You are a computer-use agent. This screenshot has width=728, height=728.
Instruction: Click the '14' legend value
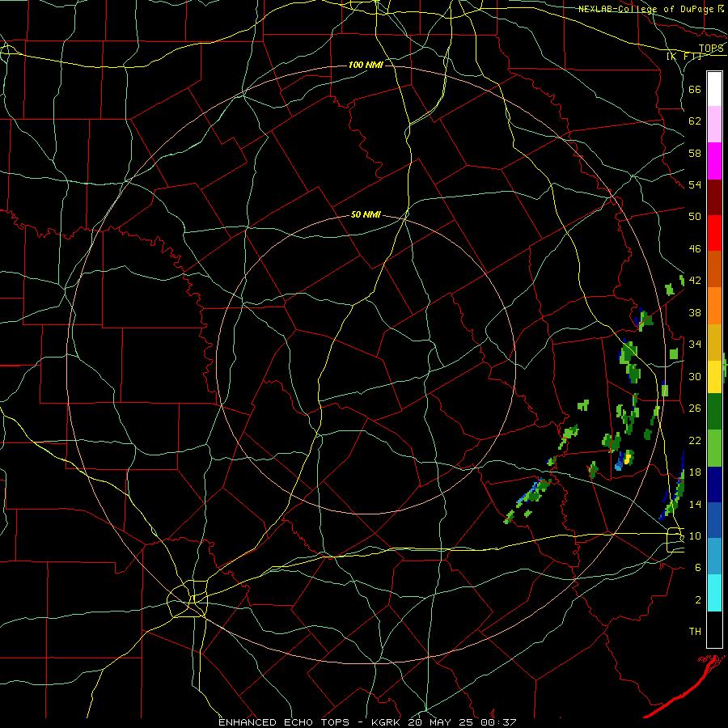pos(695,504)
